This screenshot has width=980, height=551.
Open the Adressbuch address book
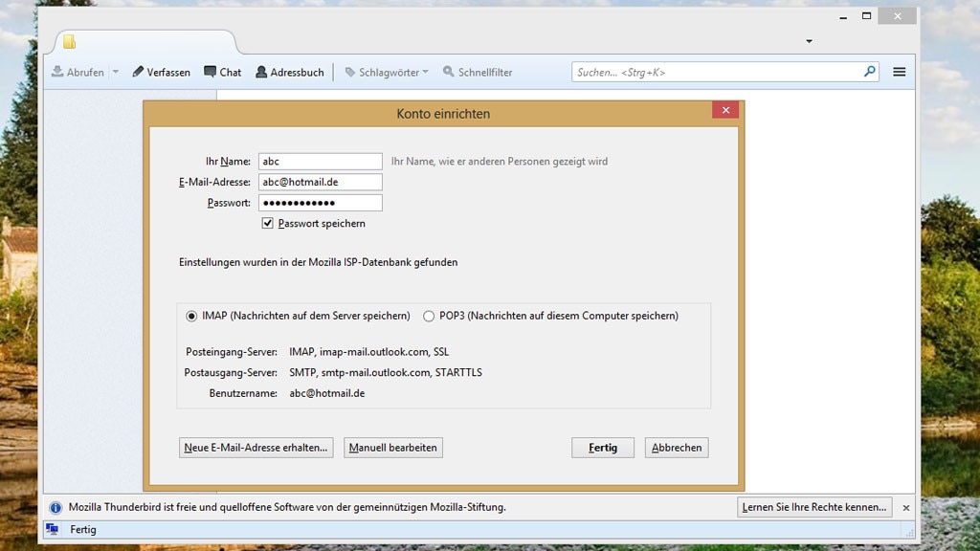point(290,72)
